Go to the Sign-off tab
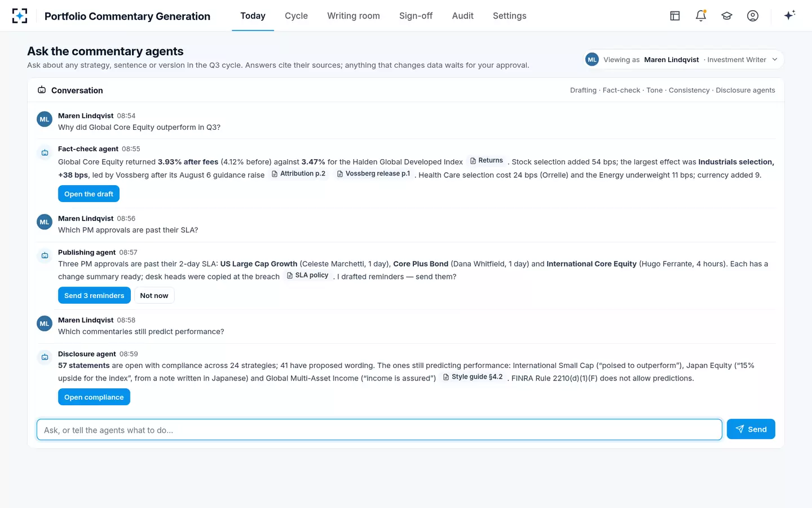This screenshot has width=812, height=508. coord(416,16)
